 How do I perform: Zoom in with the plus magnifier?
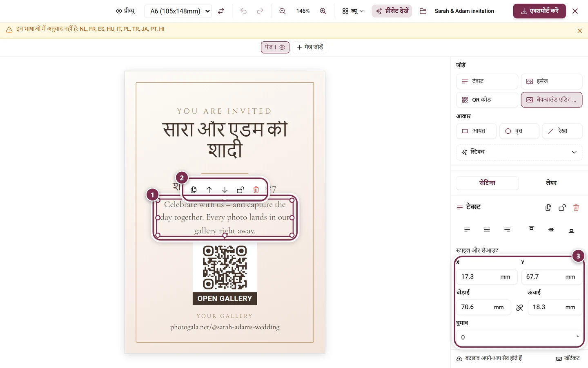[x=323, y=11]
